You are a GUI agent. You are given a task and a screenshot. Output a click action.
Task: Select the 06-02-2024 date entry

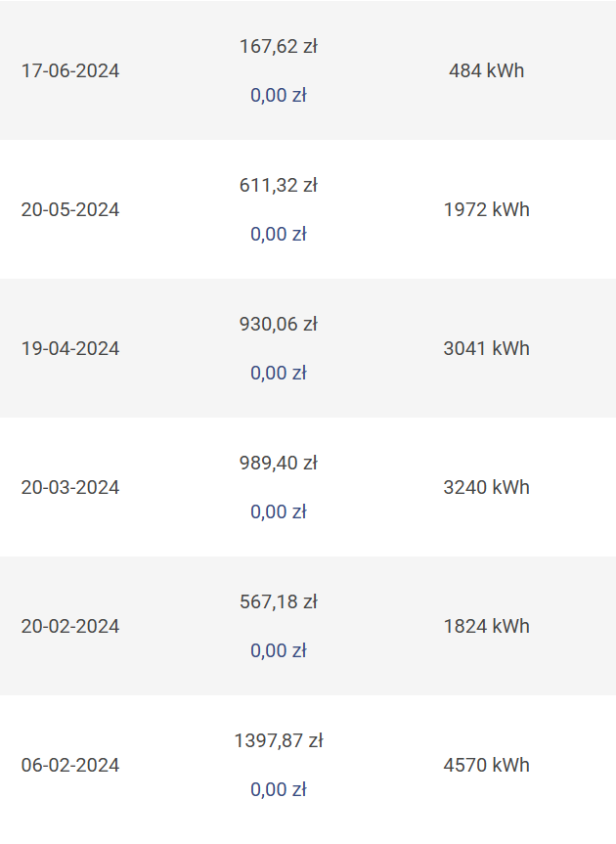(x=70, y=766)
